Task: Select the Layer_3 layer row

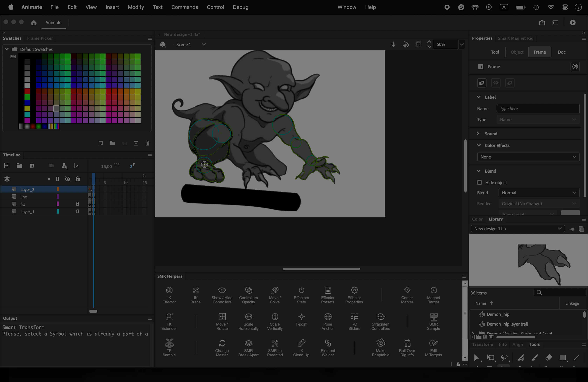Action: pos(44,189)
